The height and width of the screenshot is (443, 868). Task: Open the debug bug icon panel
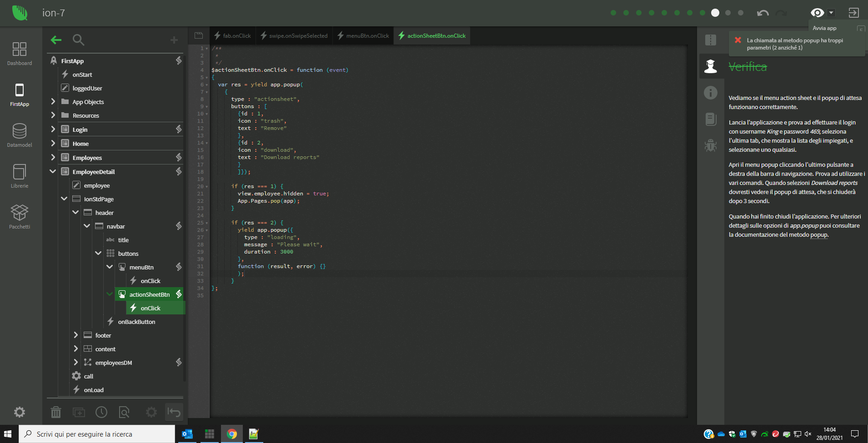[711, 145]
